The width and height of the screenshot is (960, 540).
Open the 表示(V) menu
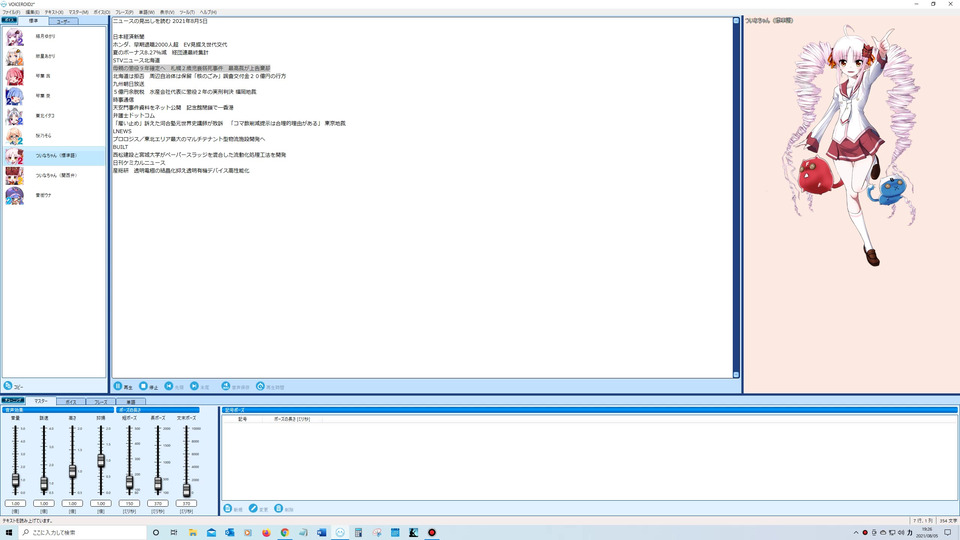(167, 12)
